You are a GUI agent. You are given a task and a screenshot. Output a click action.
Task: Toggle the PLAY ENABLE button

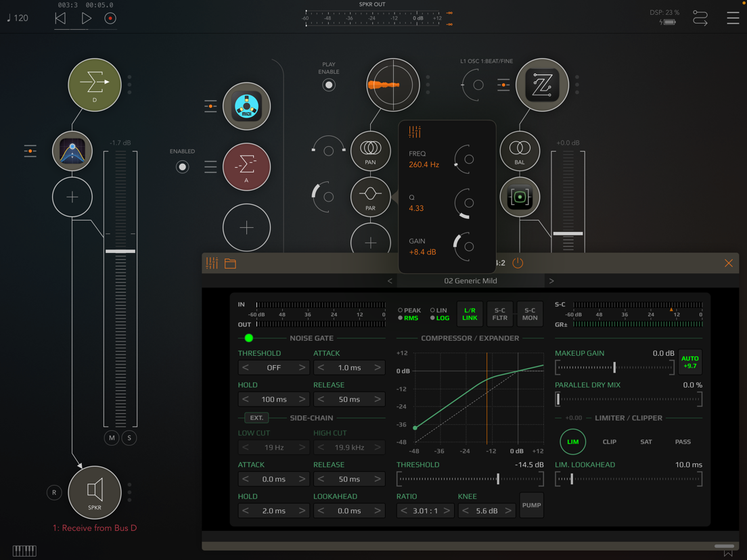tap(329, 85)
